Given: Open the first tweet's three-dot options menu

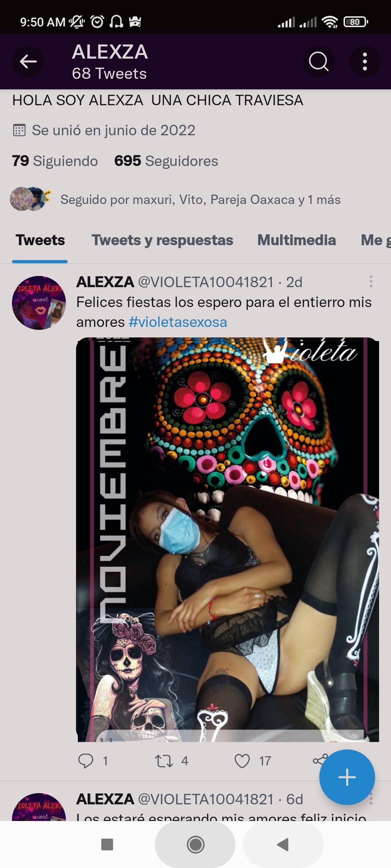Looking at the screenshot, I should tap(371, 281).
